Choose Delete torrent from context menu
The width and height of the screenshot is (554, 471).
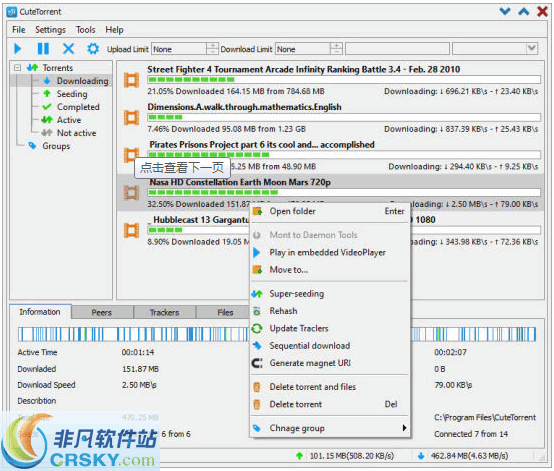[330, 404]
